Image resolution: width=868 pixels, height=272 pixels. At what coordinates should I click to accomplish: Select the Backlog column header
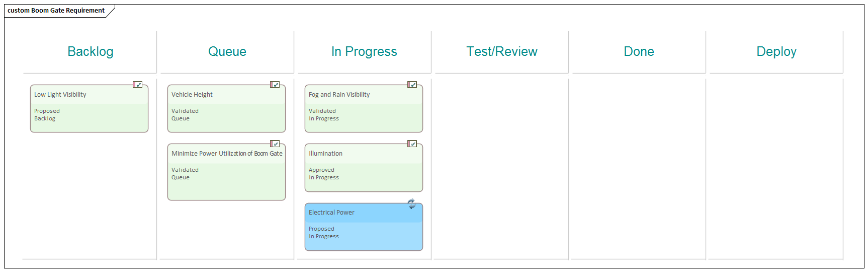coord(91,51)
